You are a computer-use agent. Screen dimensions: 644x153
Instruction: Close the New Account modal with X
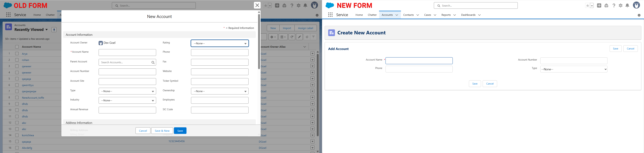[257, 5]
